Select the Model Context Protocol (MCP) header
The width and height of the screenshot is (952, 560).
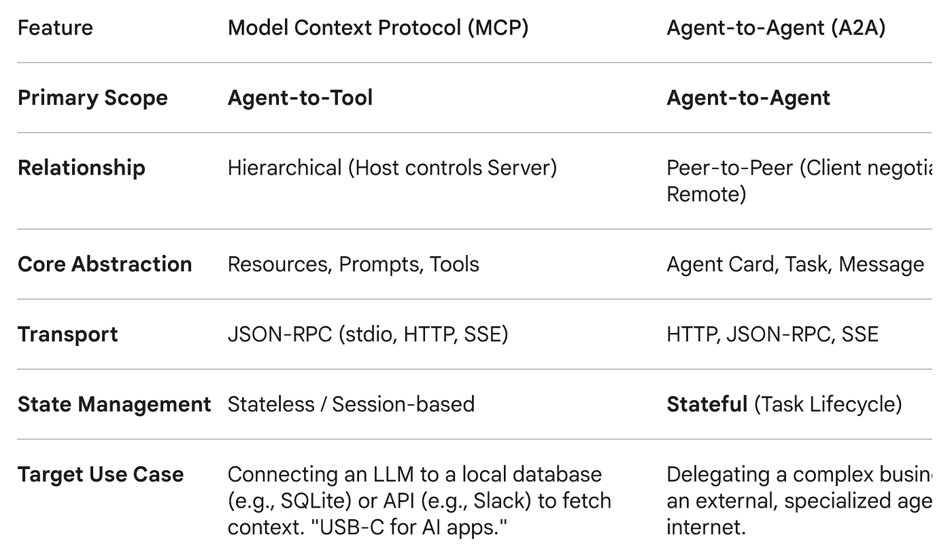pos(378,28)
